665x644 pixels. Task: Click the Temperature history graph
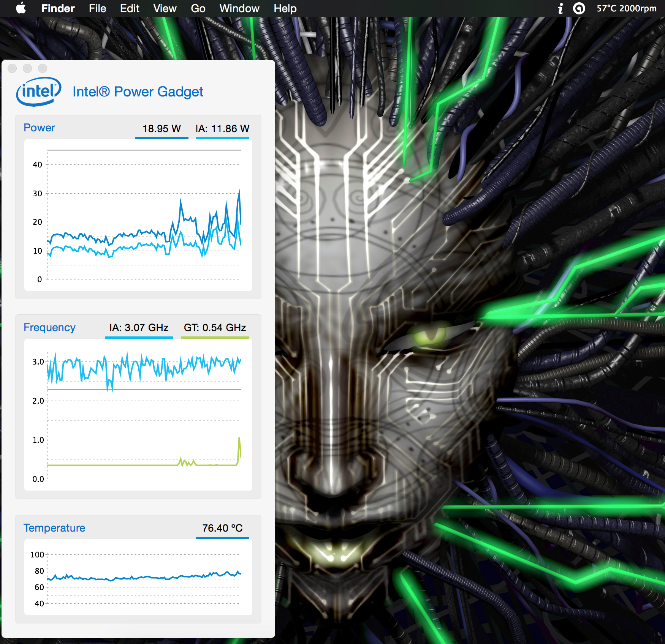138,577
